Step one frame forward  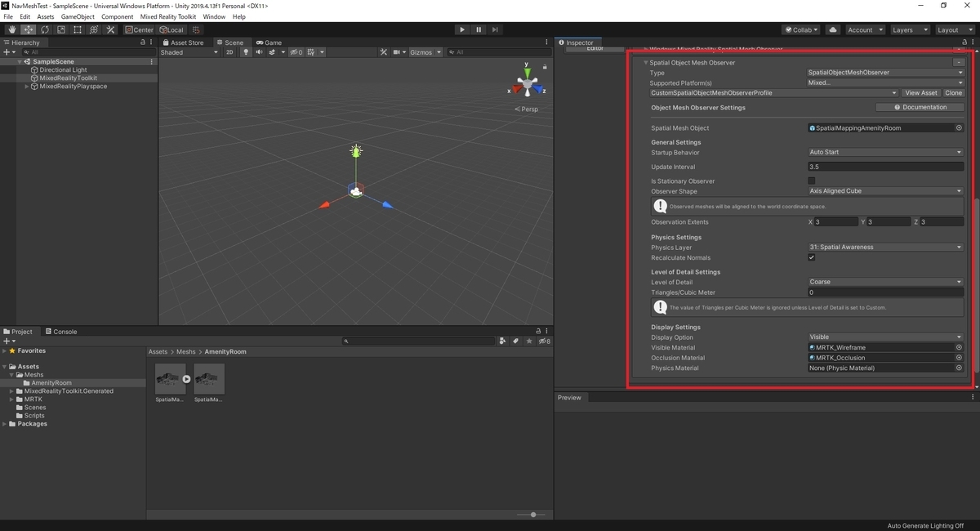(495, 29)
